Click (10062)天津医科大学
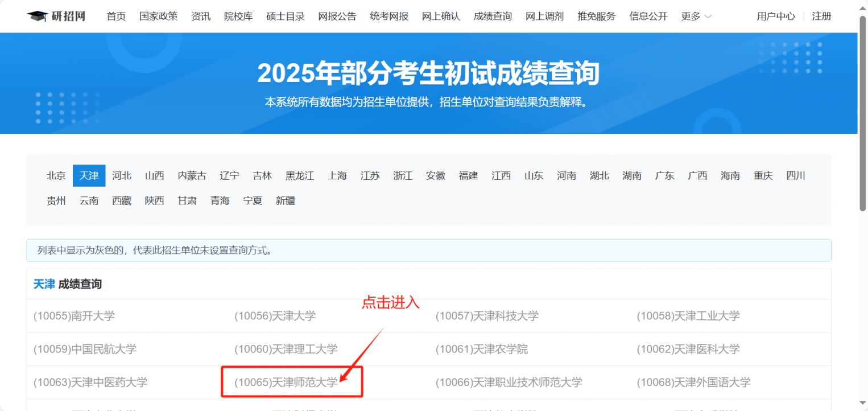The height and width of the screenshot is (411, 868). coord(688,349)
